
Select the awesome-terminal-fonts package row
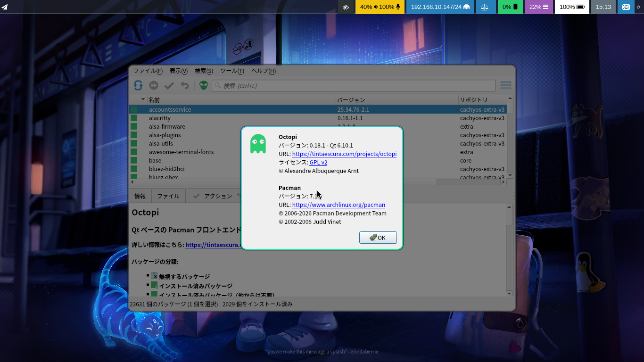point(318,152)
